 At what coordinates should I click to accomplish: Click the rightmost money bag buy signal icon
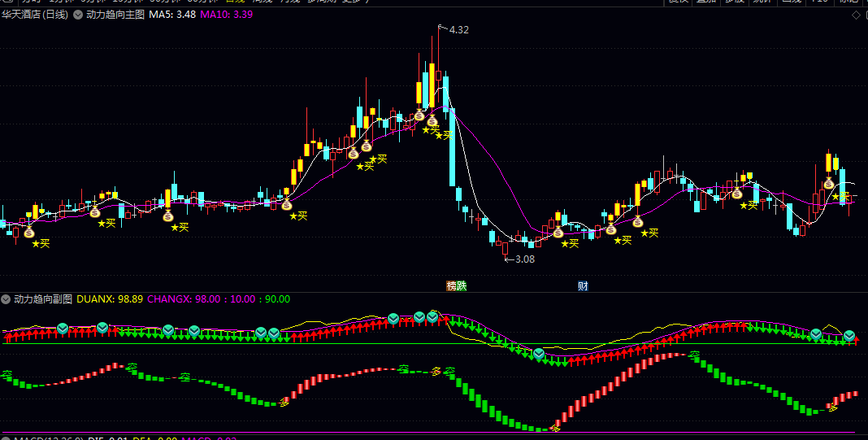829,184
